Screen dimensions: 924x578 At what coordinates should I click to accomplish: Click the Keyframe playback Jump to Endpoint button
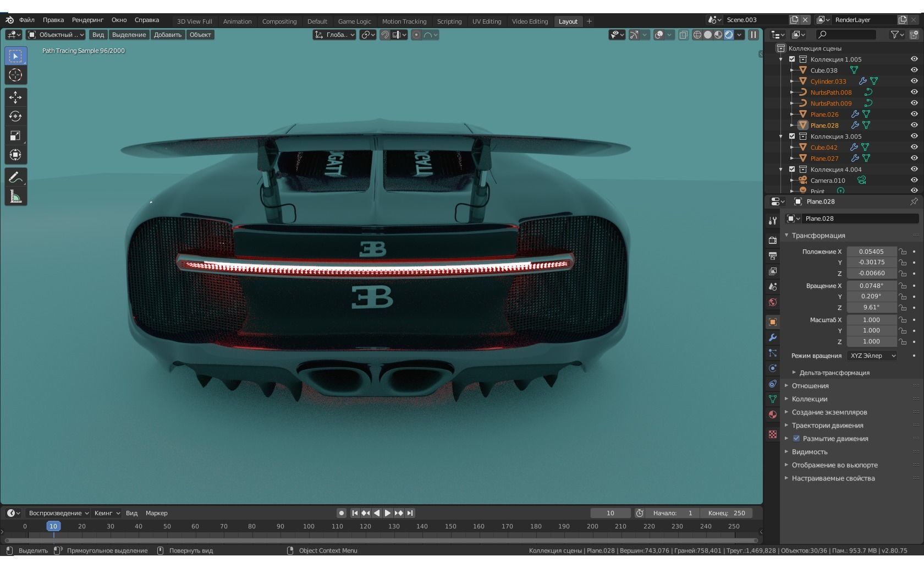click(410, 512)
